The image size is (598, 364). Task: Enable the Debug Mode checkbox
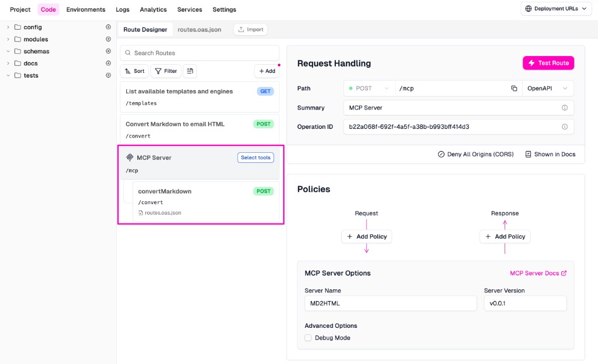coord(308,338)
